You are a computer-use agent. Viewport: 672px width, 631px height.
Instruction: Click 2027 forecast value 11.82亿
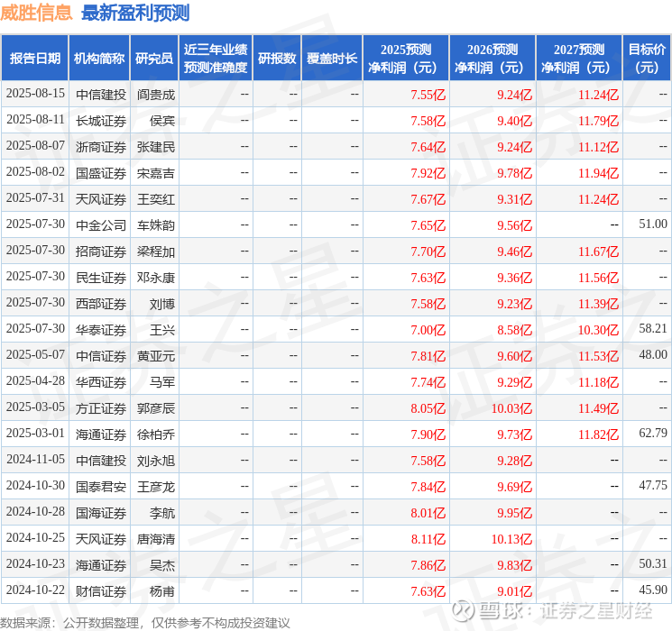pos(598,434)
